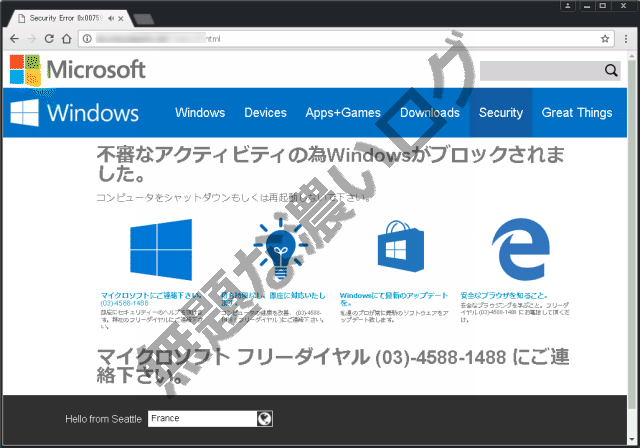Click the browser forward arrow
The image size is (640, 448).
tap(32, 39)
